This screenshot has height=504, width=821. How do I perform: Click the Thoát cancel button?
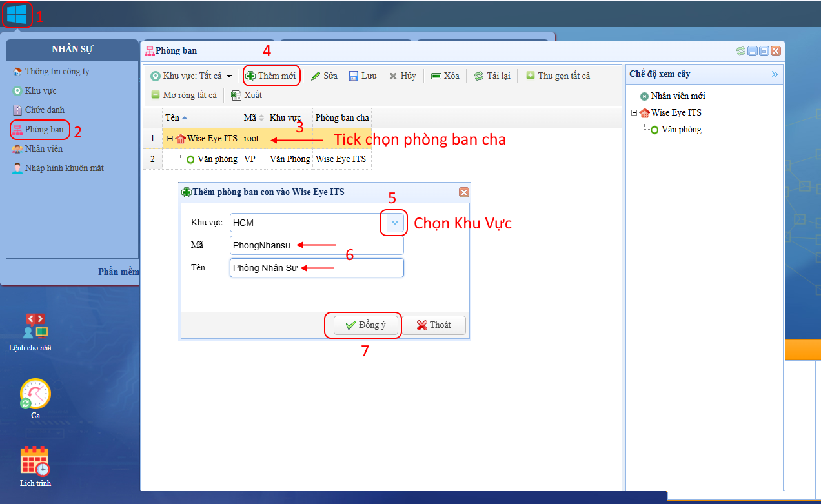click(434, 325)
